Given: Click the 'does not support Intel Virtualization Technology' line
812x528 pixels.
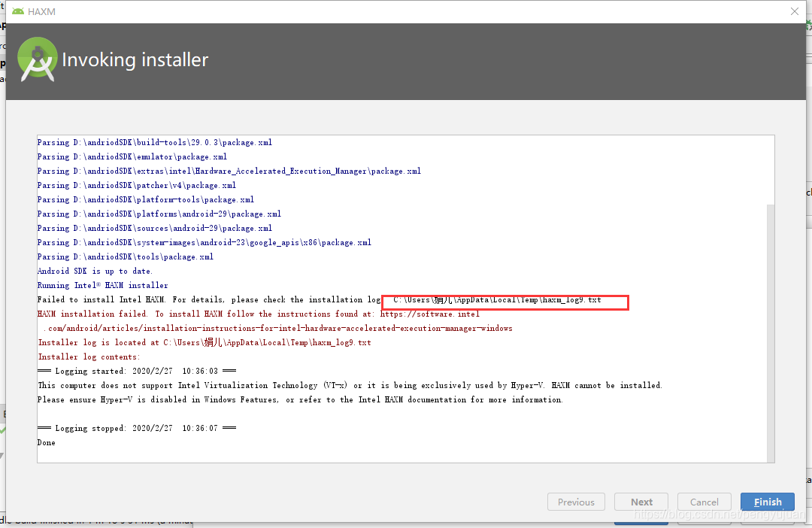Looking at the screenshot, I should click(x=350, y=385).
